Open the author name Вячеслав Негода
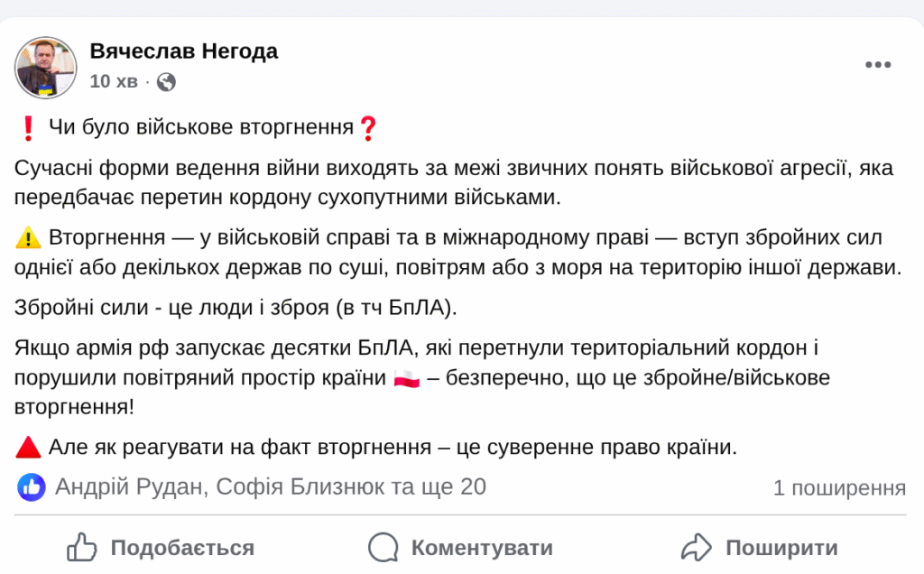Image resolution: width=924 pixels, height=574 pixels. (x=184, y=51)
